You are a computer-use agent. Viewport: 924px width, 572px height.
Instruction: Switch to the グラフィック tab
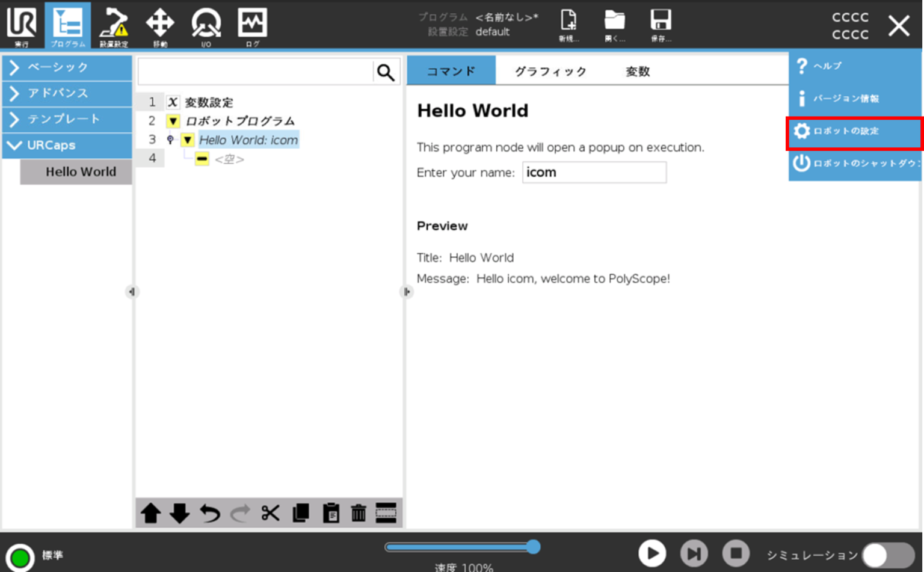pyautogui.click(x=550, y=71)
